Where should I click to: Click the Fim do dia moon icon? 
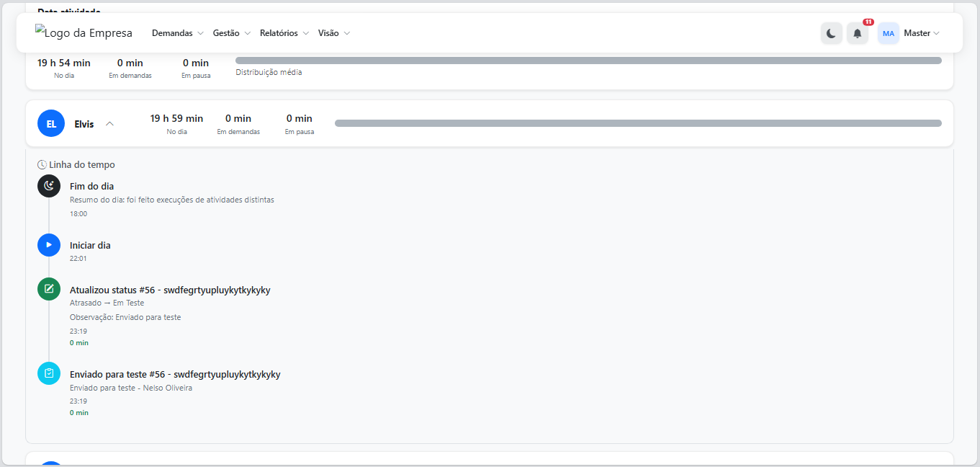(x=49, y=186)
